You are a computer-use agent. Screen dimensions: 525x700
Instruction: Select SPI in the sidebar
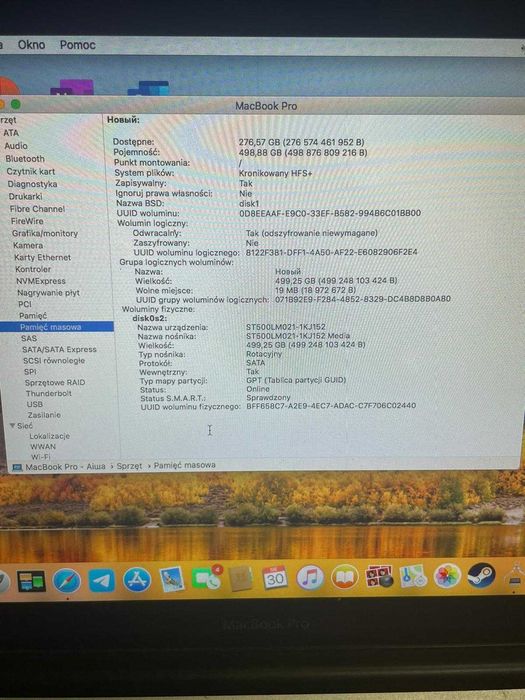pos(30,372)
